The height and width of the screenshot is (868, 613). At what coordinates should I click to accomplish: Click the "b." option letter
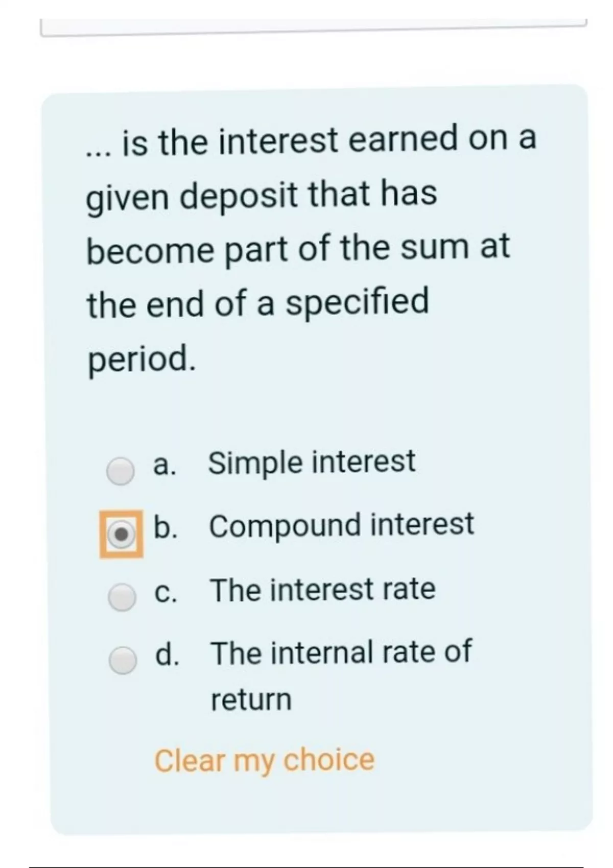click(166, 526)
